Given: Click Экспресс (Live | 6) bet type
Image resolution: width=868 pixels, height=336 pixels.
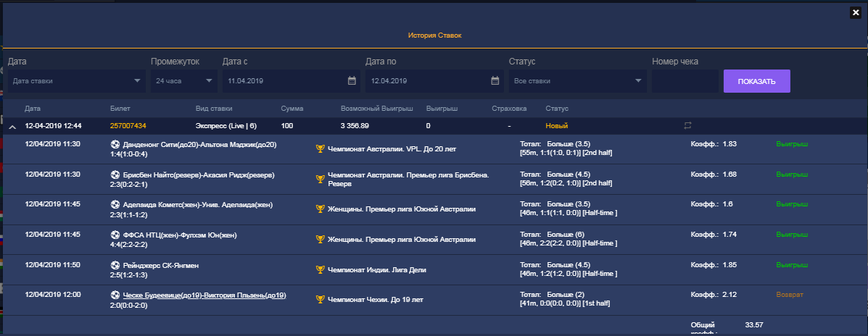Looking at the screenshot, I should point(226,126).
